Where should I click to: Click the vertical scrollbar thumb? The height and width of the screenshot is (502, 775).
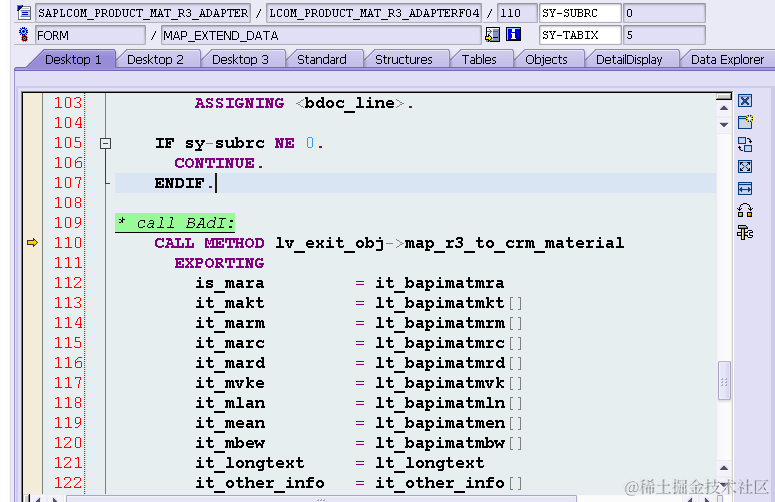click(x=724, y=380)
